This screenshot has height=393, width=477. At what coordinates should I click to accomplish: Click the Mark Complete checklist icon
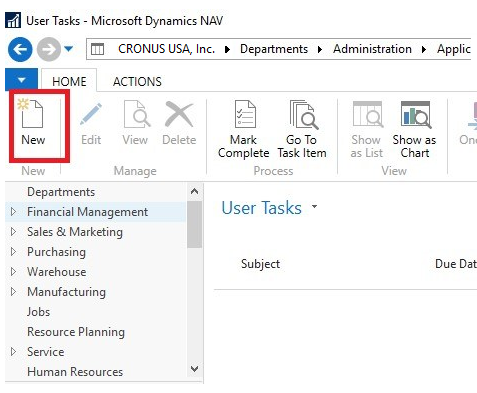pos(245,114)
